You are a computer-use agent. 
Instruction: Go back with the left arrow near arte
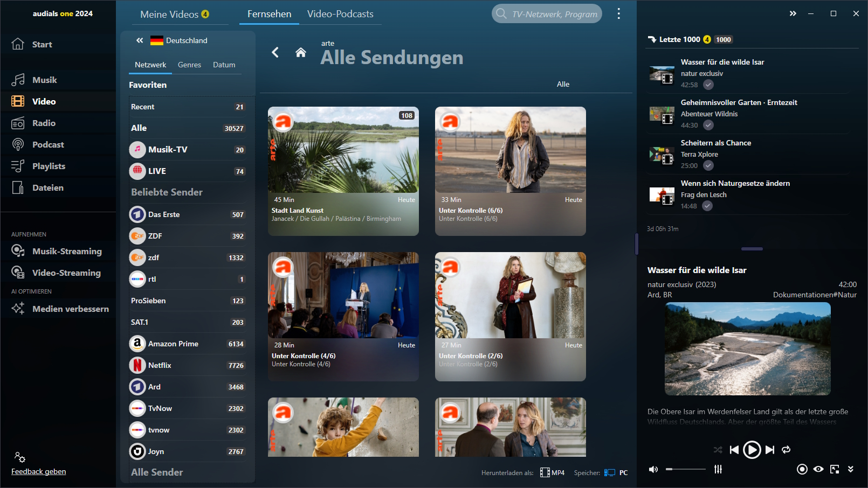[275, 52]
